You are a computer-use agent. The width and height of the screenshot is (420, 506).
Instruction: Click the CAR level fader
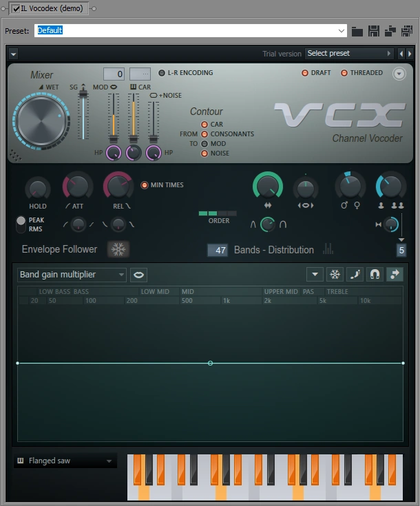click(x=134, y=118)
